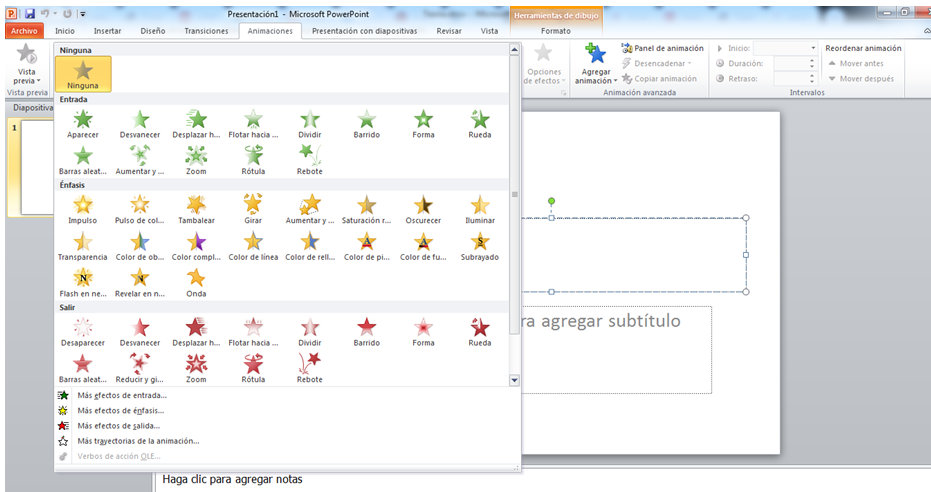
Task: Open Más trayectorias de la animación
Action: [138, 441]
